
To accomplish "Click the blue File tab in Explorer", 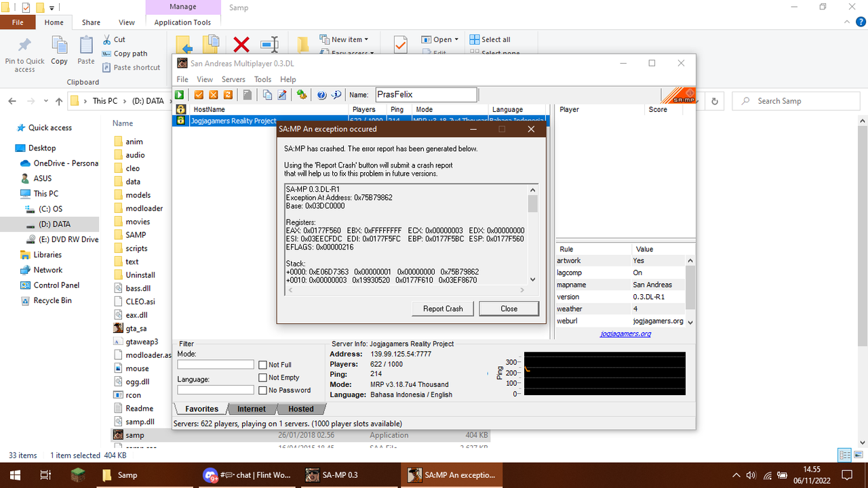I will pyautogui.click(x=18, y=22).
